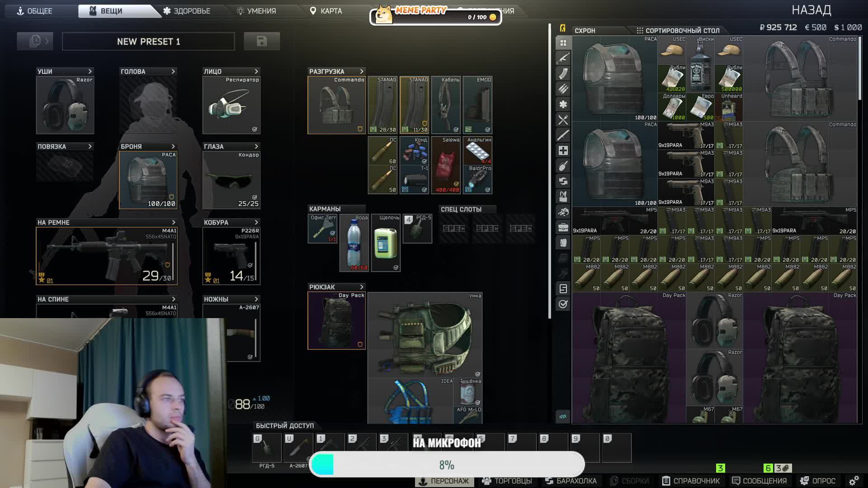The width and height of the screenshot is (868, 488).
Task: Expand the РЮКЗАК slot arrow
Action: point(361,287)
